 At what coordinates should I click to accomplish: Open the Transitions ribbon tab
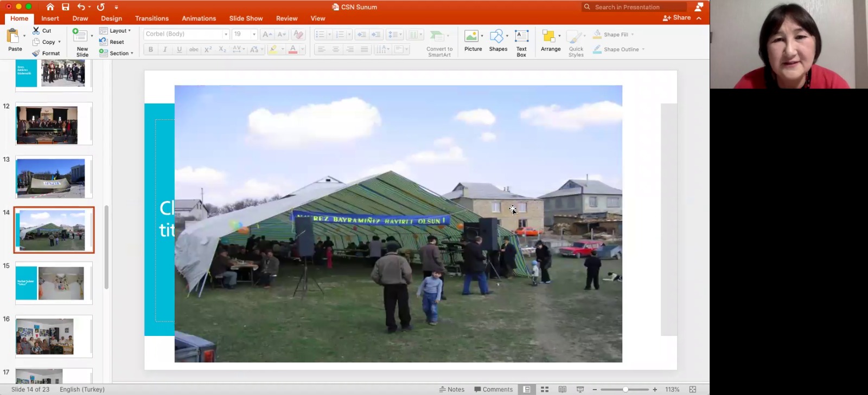pyautogui.click(x=152, y=18)
